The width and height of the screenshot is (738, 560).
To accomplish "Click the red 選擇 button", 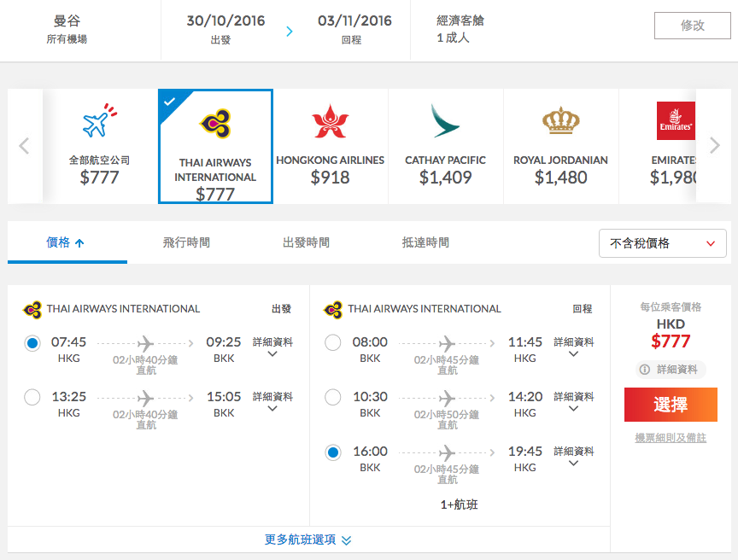I will [x=671, y=405].
